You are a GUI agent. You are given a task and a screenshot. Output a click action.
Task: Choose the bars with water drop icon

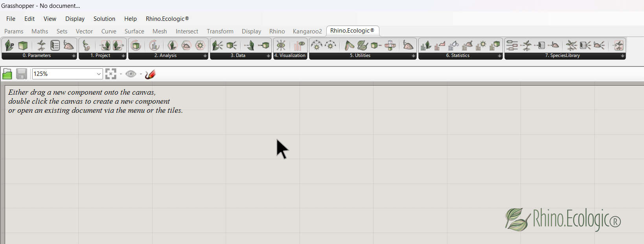(453, 46)
